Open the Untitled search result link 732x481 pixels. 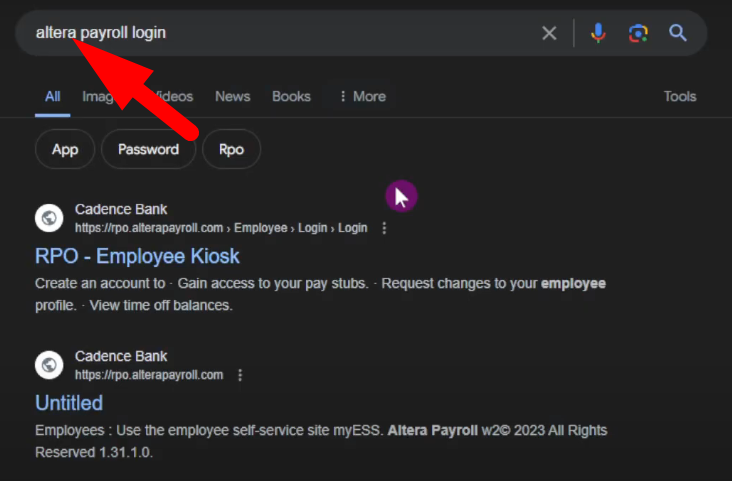pyautogui.click(x=69, y=403)
